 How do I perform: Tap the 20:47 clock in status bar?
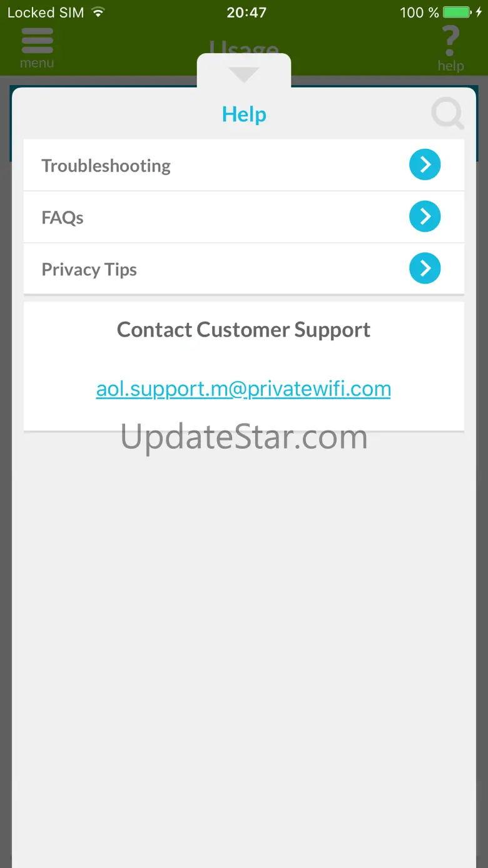tap(247, 13)
